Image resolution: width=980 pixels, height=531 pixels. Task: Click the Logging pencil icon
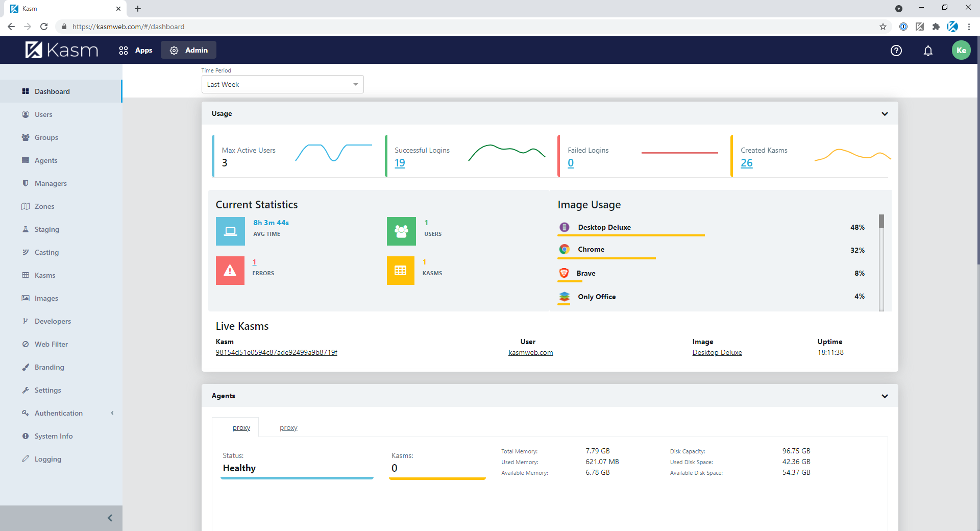tap(26, 459)
